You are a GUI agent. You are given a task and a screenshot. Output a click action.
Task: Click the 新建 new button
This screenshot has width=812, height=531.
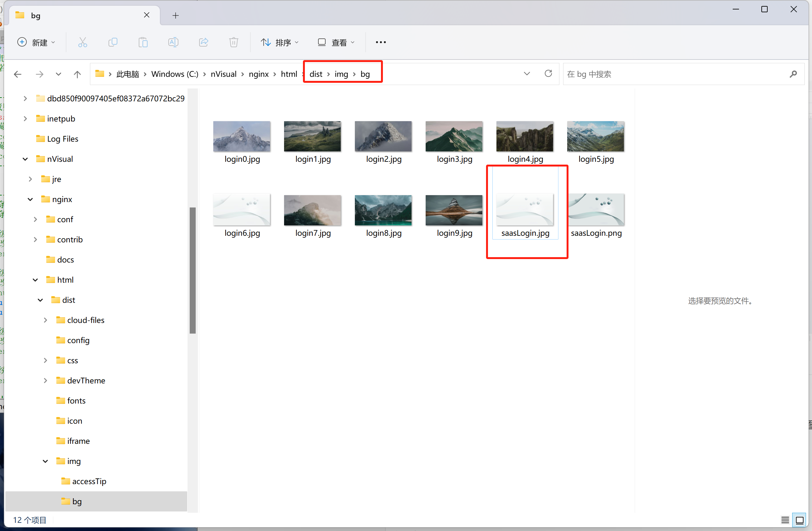(x=36, y=42)
